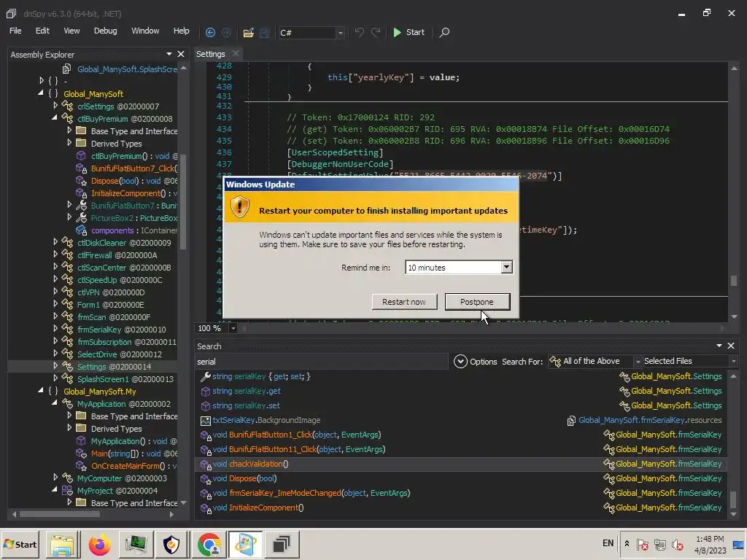Open the File menu
This screenshot has height=560, width=747.
click(15, 31)
